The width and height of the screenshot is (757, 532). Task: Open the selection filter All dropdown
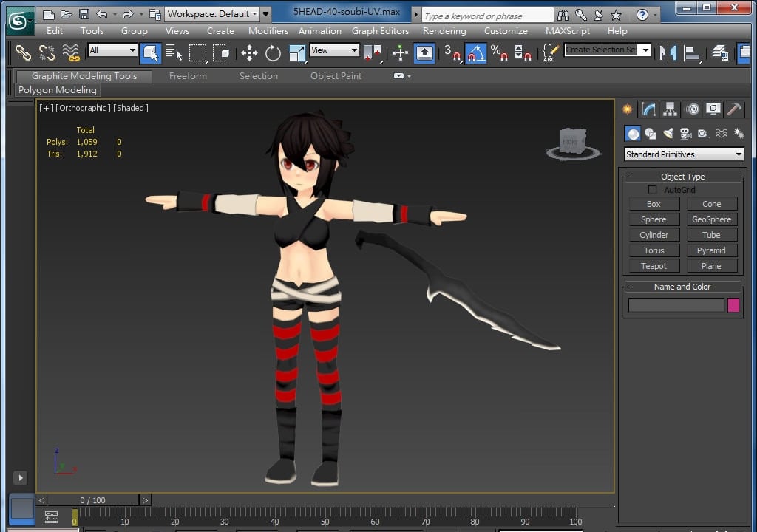point(112,50)
